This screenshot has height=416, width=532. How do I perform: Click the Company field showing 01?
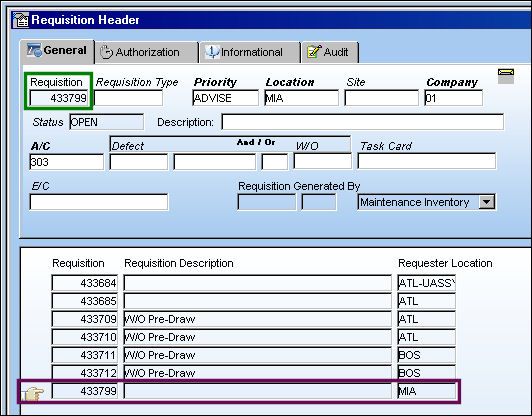[453, 98]
